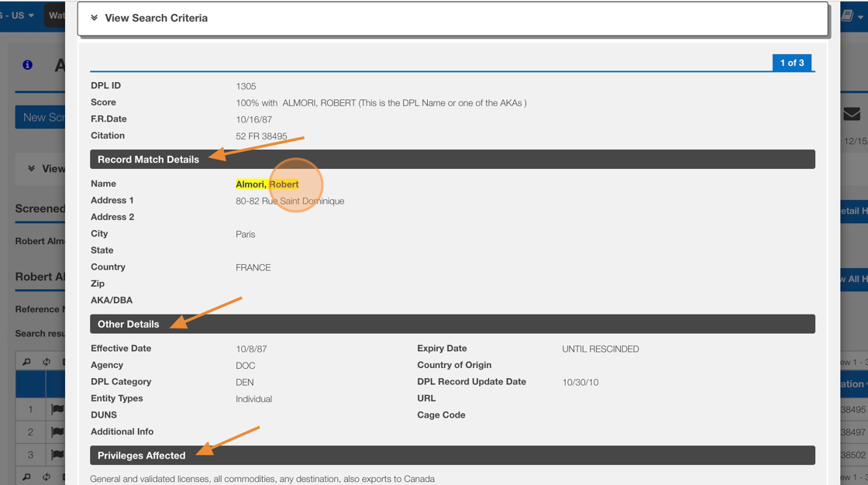Select the highlighted name Almori, Robert

[x=267, y=184]
